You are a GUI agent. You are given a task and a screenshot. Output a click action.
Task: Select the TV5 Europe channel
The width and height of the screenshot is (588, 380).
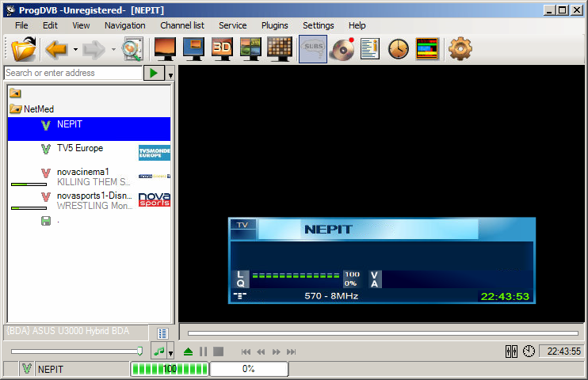coord(89,153)
